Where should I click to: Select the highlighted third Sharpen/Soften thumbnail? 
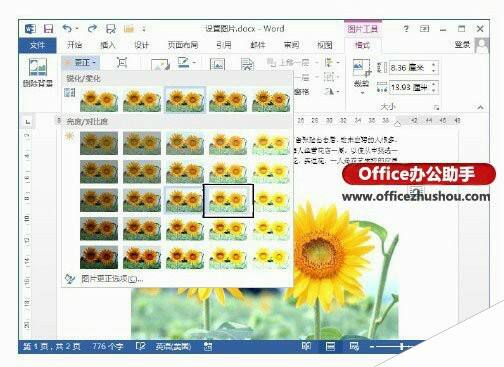click(185, 100)
